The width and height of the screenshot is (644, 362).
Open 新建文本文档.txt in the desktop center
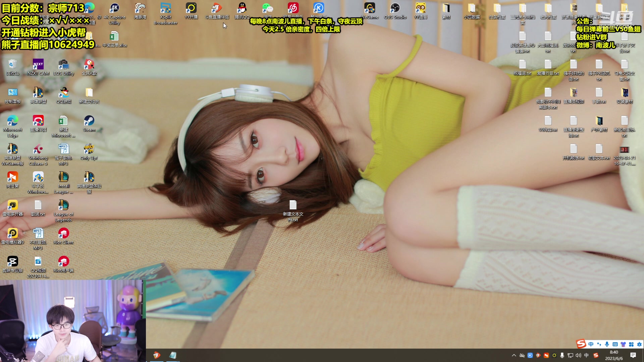pyautogui.click(x=293, y=211)
